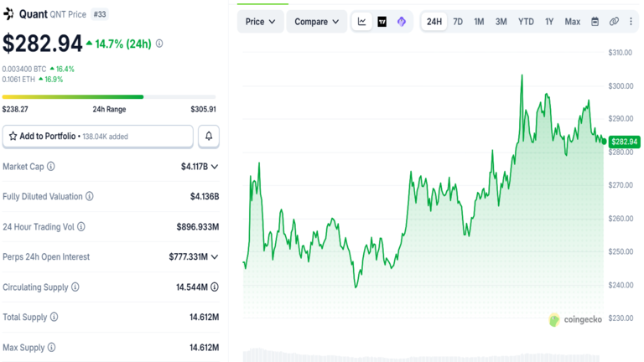
Task: Switch to line chart view icon
Action: (x=362, y=21)
